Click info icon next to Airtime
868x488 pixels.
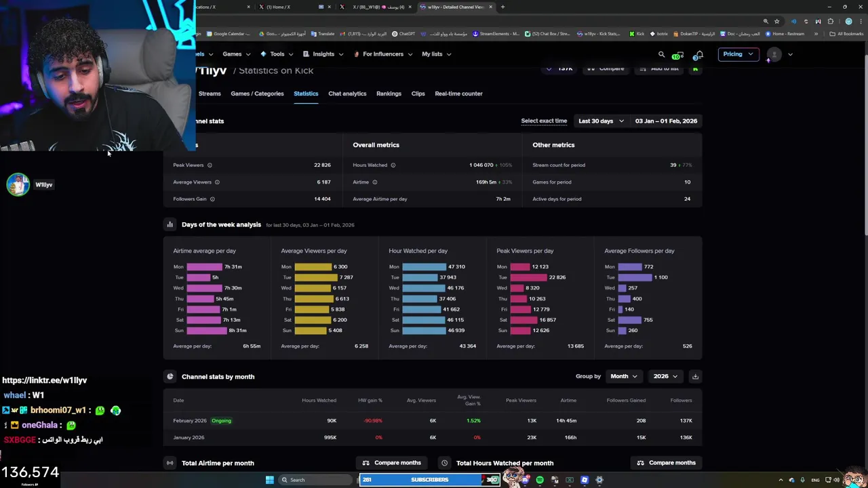click(375, 182)
